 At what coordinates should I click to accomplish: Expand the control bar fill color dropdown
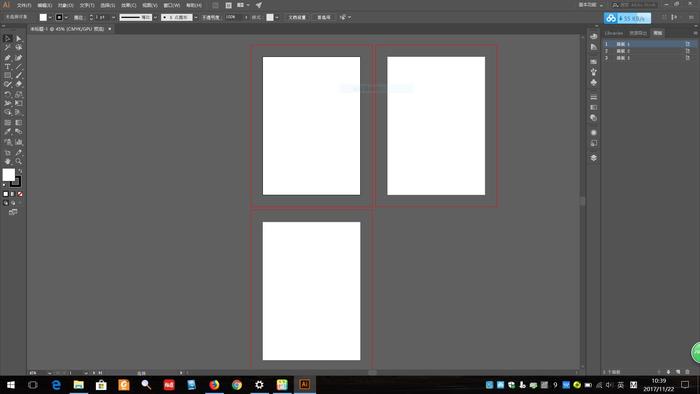pyautogui.click(x=50, y=17)
